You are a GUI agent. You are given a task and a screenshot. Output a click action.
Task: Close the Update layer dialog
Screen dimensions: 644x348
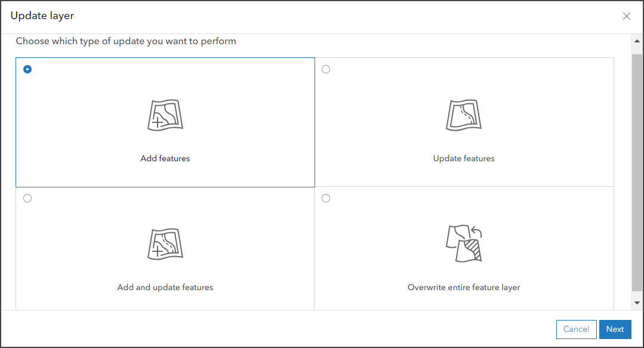627,17
